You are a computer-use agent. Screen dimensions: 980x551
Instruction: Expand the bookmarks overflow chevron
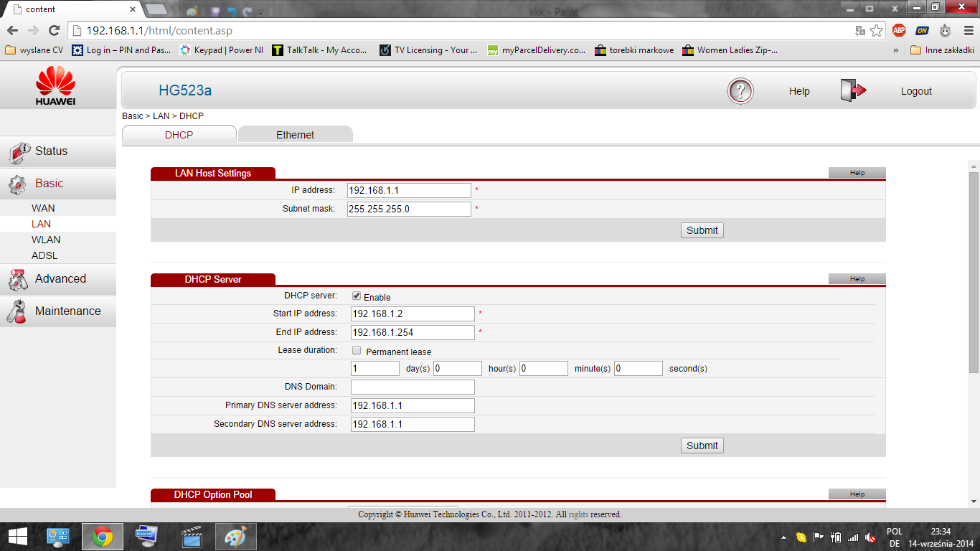point(895,50)
